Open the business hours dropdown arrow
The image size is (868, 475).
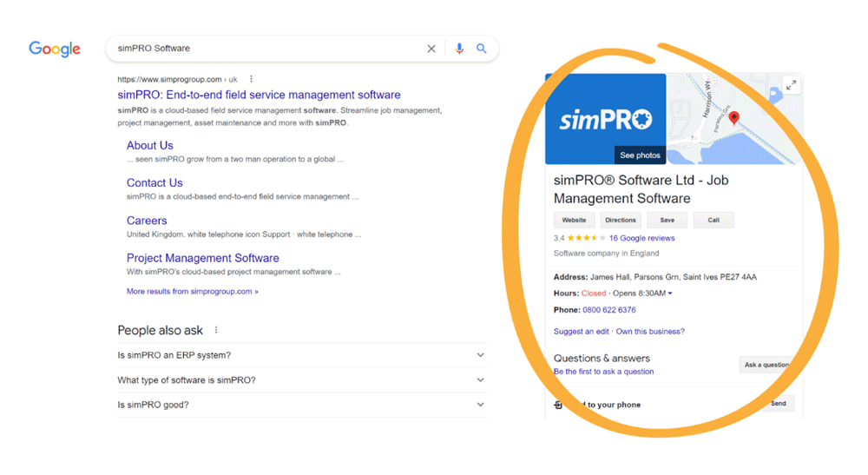coord(670,294)
